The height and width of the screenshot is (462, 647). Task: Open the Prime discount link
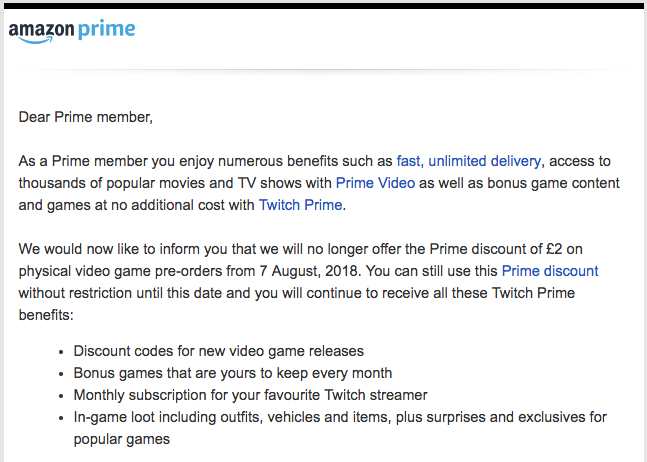550,271
